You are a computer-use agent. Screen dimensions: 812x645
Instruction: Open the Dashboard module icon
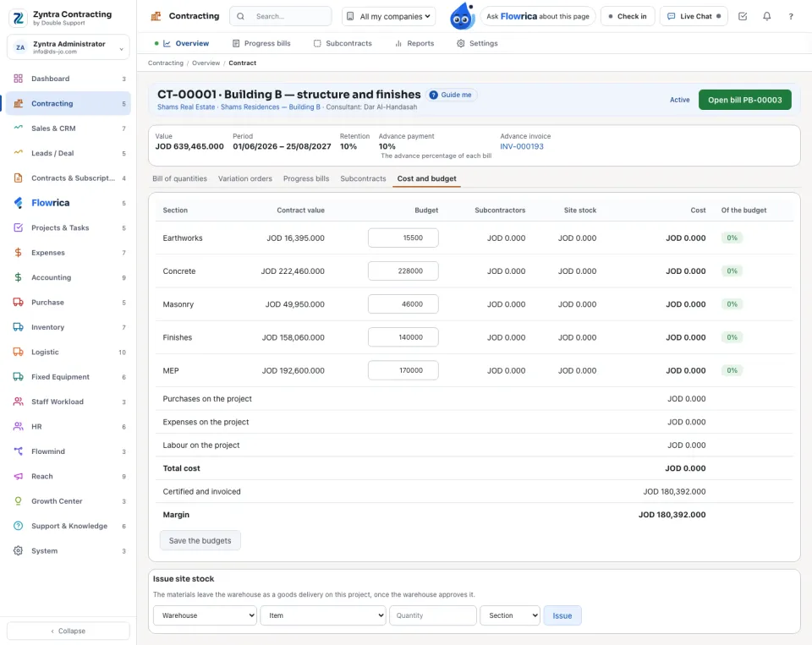point(18,79)
